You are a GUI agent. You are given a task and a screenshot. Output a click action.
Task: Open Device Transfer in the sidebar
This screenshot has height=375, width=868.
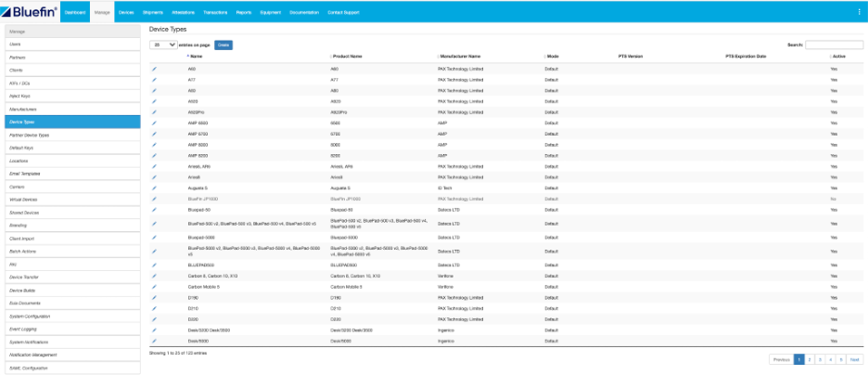(72, 277)
